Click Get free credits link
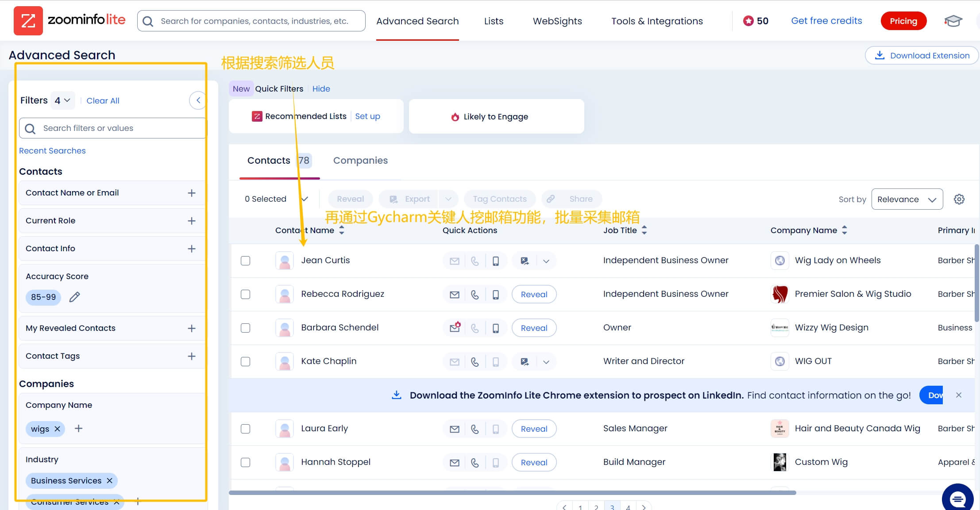Viewport: 980px width, 510px height. (x=826, y=21)
